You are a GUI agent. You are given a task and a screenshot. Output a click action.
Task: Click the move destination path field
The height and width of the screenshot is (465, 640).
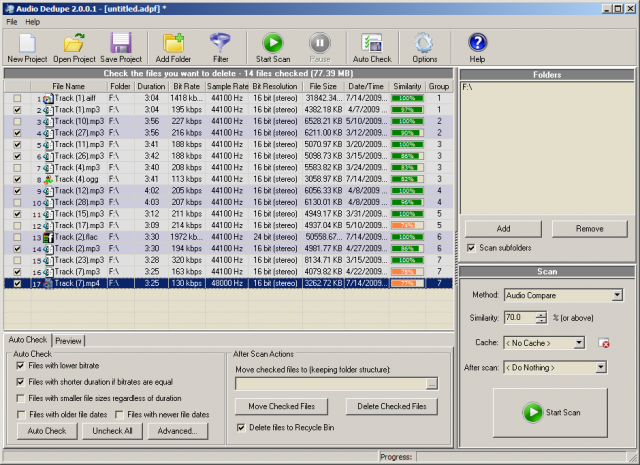[331, 383]
